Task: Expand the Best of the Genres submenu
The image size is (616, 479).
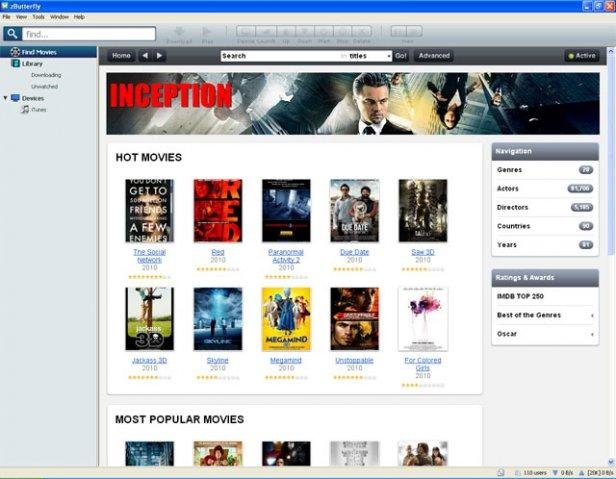Action: click(x=592, y=315)
